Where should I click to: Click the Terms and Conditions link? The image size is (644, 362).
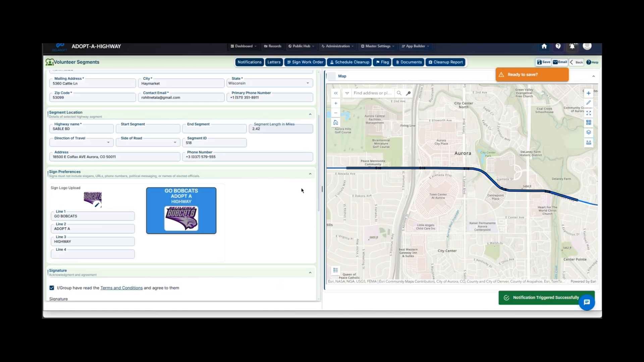point(121,288)
